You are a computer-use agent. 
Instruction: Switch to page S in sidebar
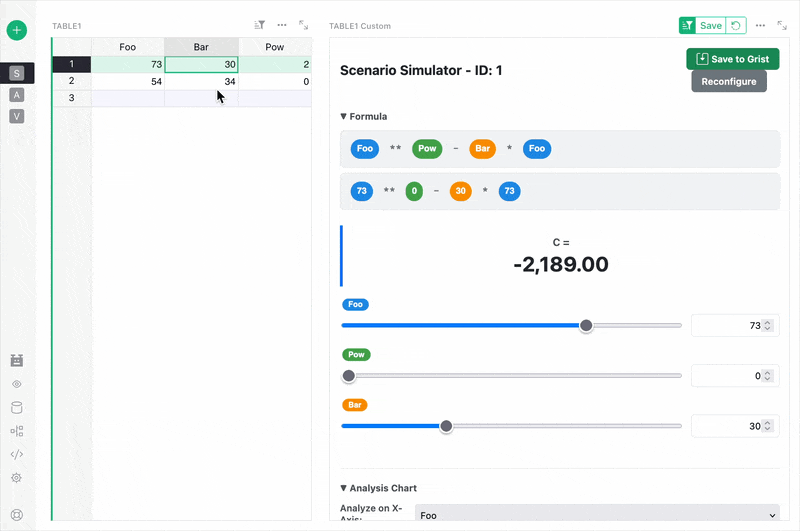[17, 73]
